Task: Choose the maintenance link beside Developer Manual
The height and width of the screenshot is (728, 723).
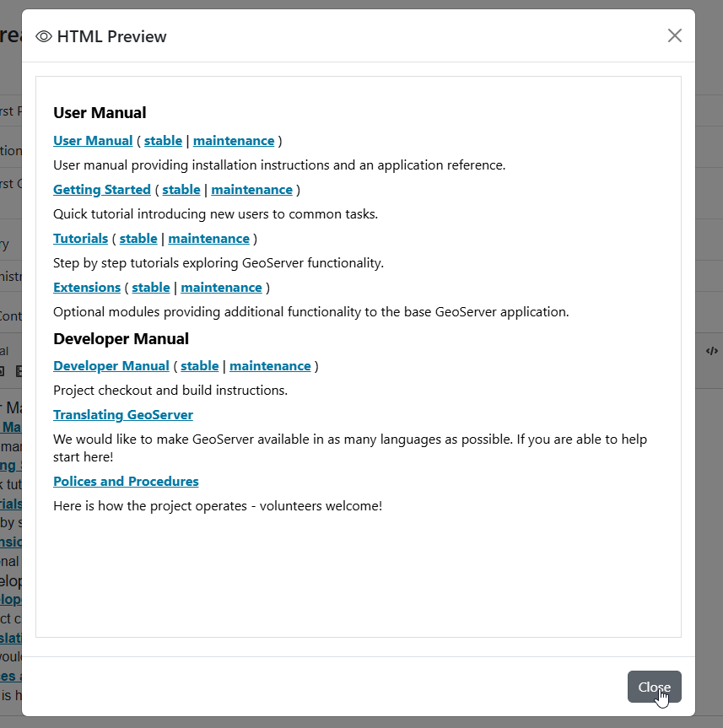Action: point(270,366)
